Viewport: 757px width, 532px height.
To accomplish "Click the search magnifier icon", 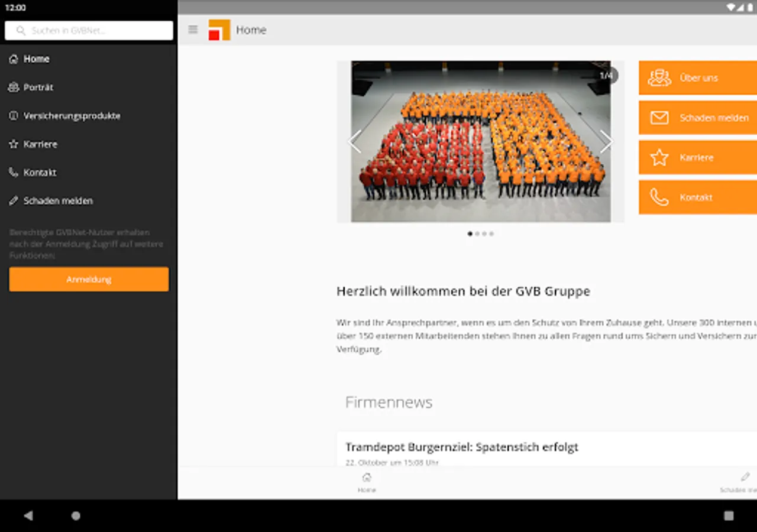I will click(x=21, y=31).
